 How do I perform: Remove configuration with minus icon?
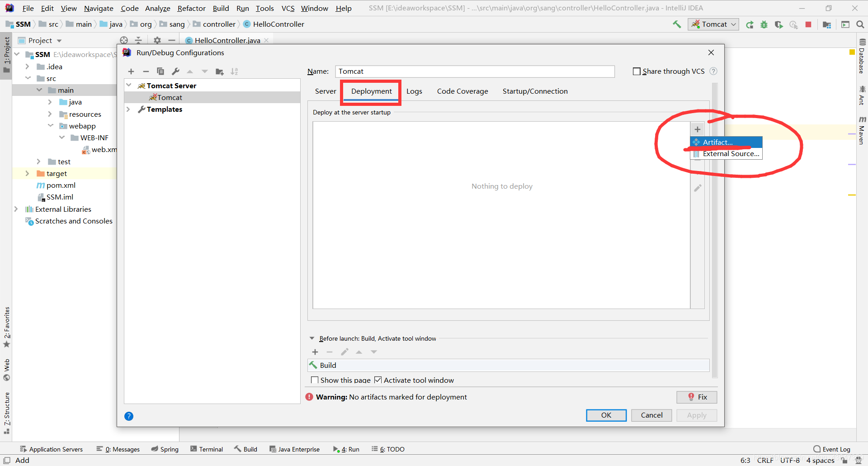pos(146,71)
